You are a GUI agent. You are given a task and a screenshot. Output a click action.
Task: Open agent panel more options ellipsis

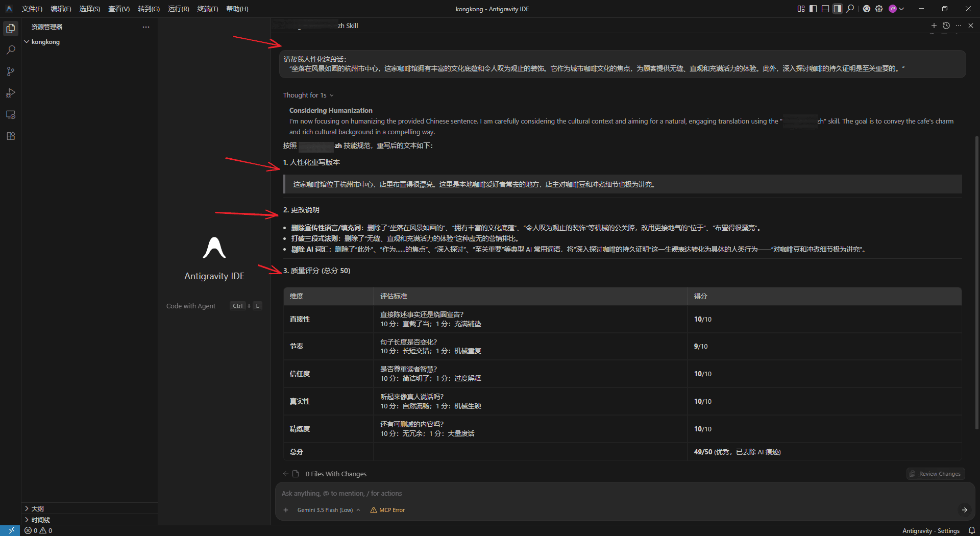coord(959,26)
